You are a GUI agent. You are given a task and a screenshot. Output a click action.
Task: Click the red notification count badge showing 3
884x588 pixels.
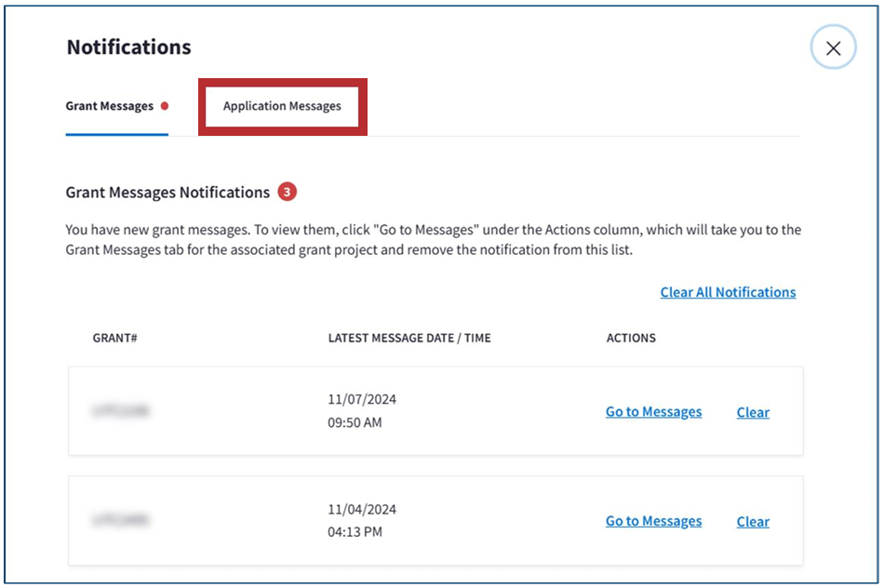tap(288, 193)
